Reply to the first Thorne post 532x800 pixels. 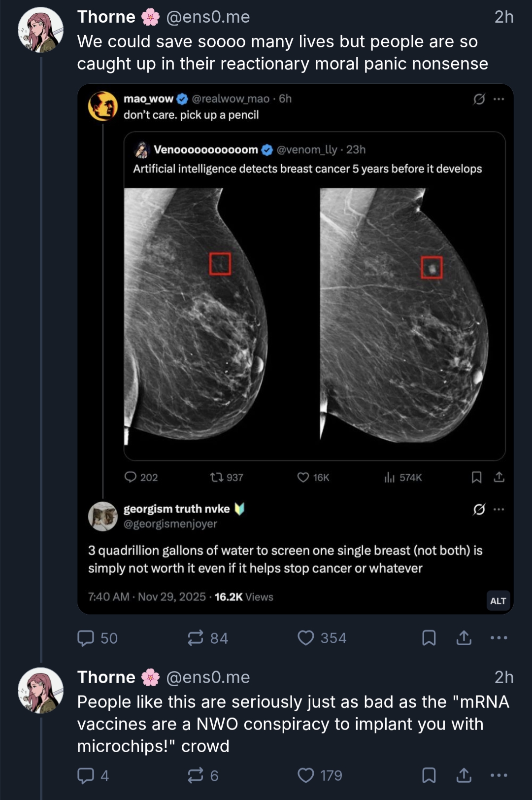(86, 638)
